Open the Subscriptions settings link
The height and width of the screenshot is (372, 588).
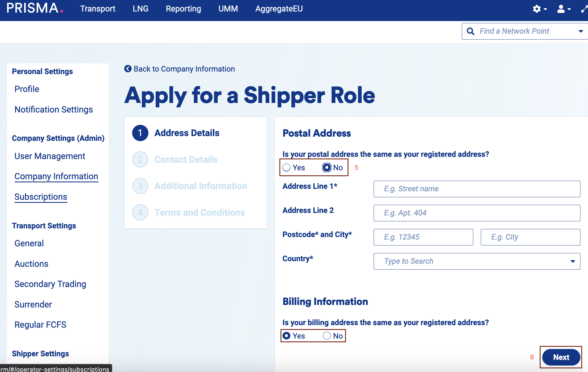coord(41,196)
